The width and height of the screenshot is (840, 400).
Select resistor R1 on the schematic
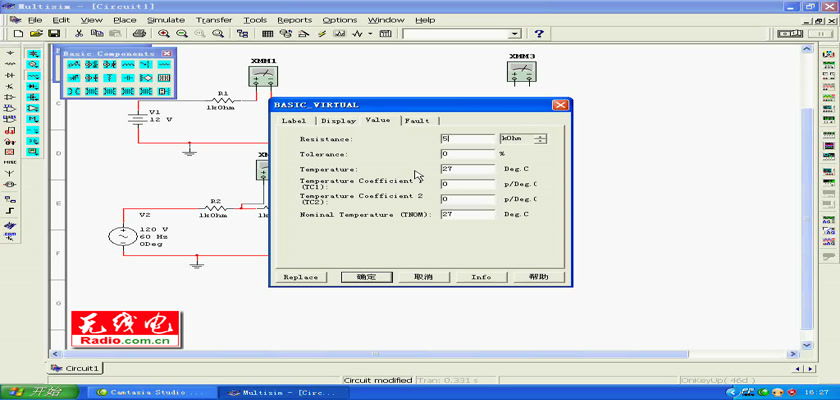pyautogui.click(x=223, y=101)
